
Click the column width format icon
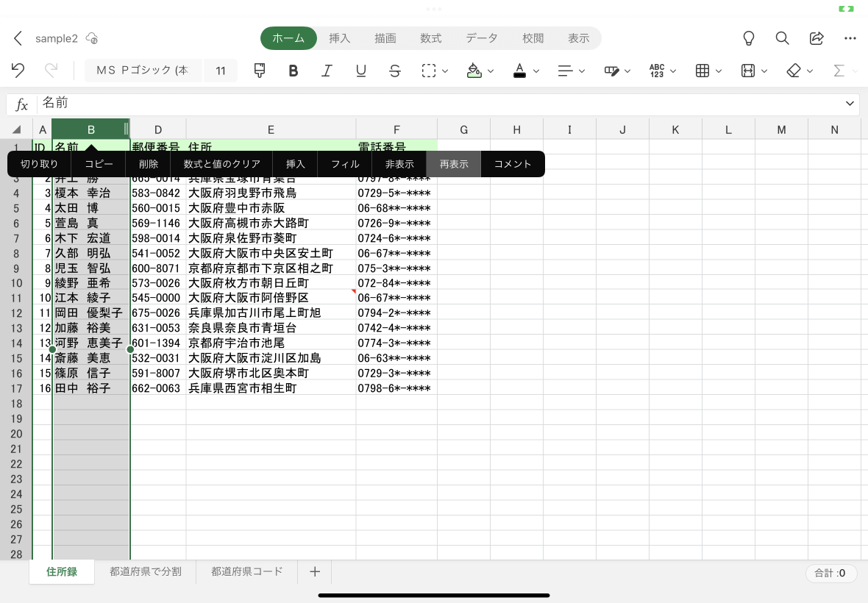pyautogui.click(x=748, y=71)
